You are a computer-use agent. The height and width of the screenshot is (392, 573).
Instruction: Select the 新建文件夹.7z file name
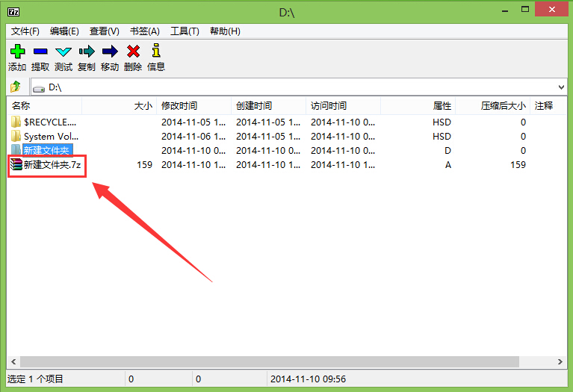pyautogui.click(x=52, y=165)
